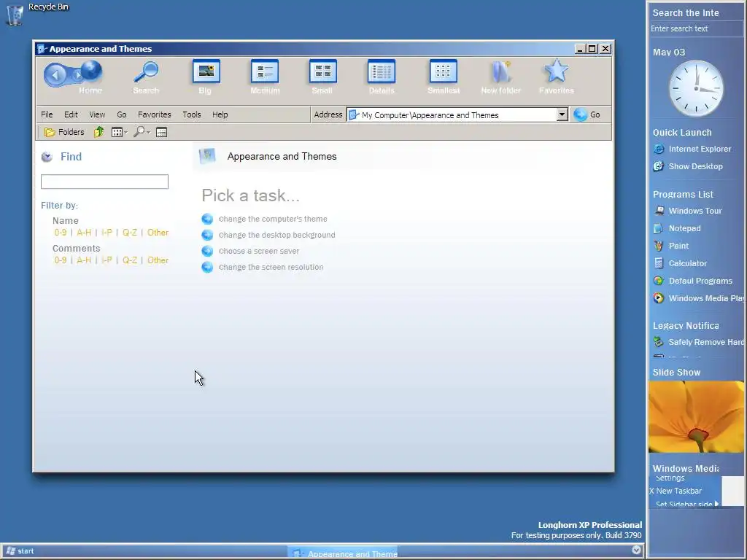The image size is (747, 560).
Task: Filter Comments by 0-9
Action: (61, 260)
